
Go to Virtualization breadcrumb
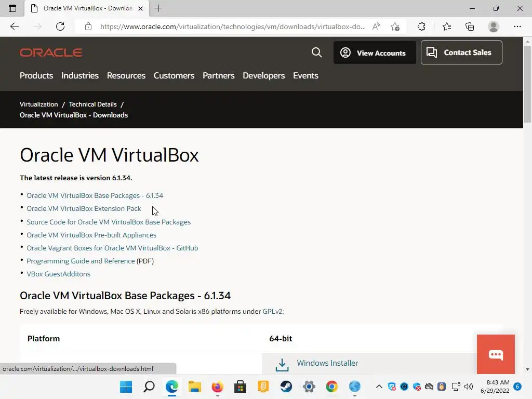(x=38, y=104)
